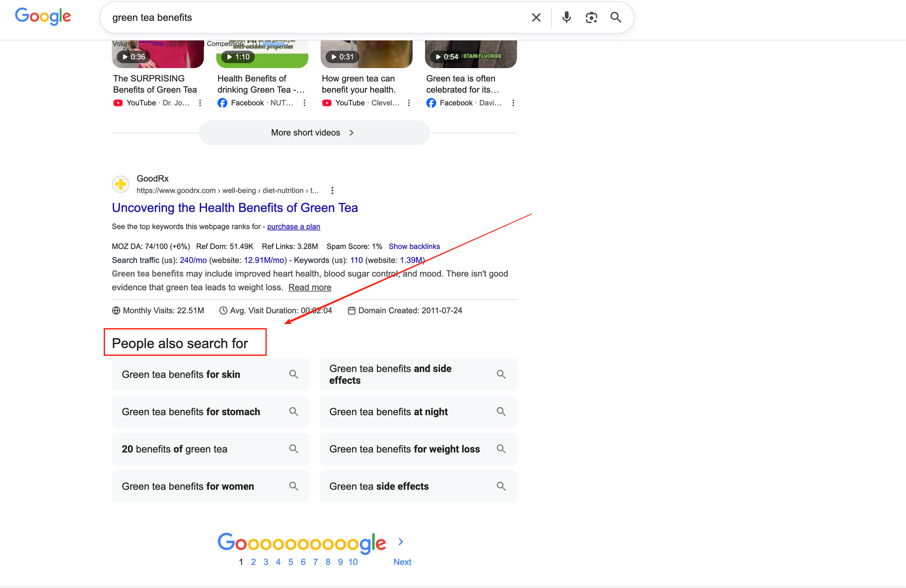Open Google Lens image search icon
Screen dimensions: 906x588
(591, 18)
